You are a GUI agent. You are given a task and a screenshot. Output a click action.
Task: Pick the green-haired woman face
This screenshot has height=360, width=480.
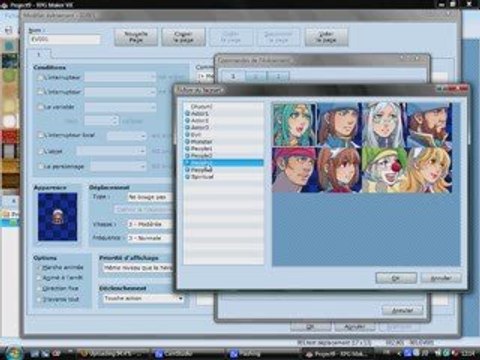pyautogui.click(x=295, y=125)
